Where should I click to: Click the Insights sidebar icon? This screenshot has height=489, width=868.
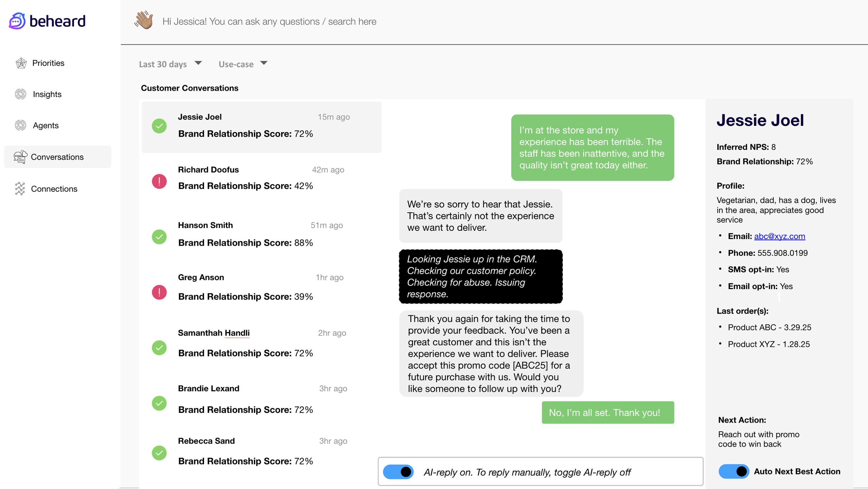coord(21,94)
